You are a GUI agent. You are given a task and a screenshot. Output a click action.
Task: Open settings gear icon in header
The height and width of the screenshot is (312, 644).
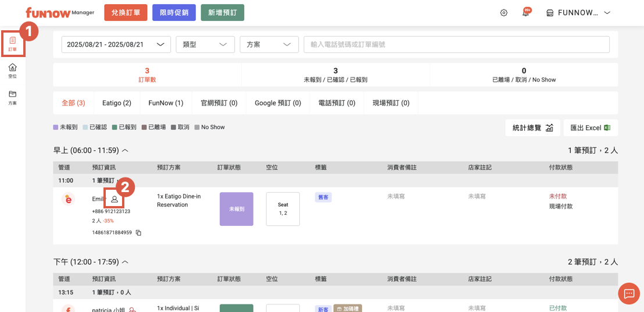pyautogui.click(x=504, y=13)
